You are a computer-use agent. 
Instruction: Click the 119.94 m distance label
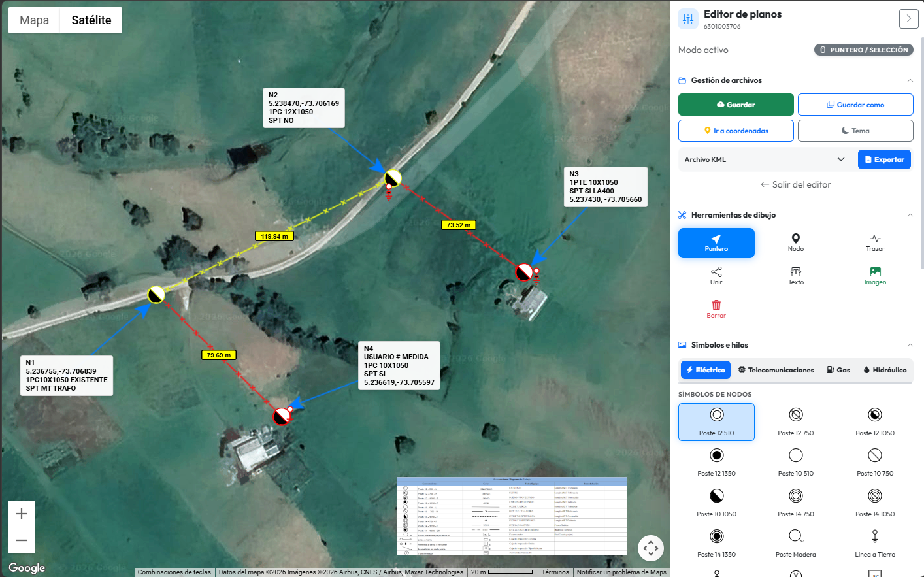(x=274, y=236)
